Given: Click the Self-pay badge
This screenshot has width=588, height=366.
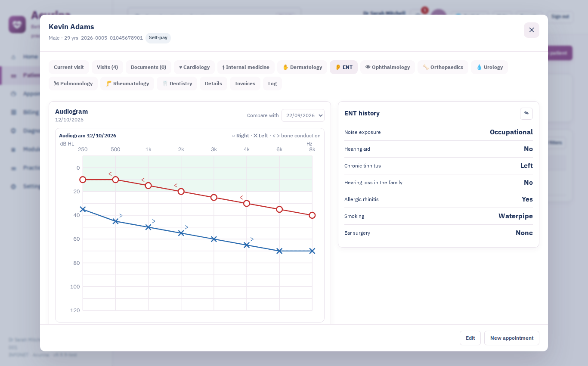Looking at the screenshot, I should pyautogui.click(x=158, y=38).
